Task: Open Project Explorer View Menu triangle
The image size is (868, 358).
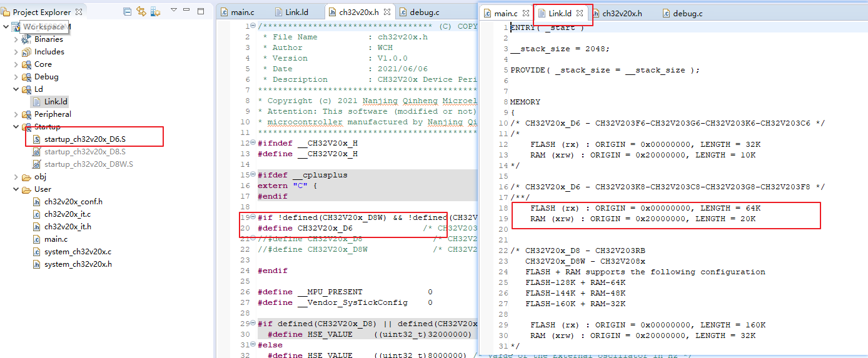Action: [174, 11]
